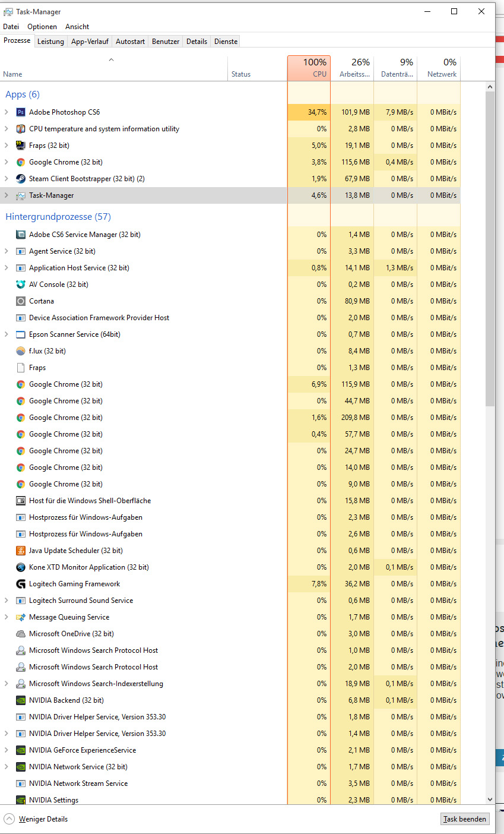Image resolution: width=504 pixels, height=834 pixels.
Task: Switch to the Benutzer tab
Action: pyautogui.click(x=166, y=42)
